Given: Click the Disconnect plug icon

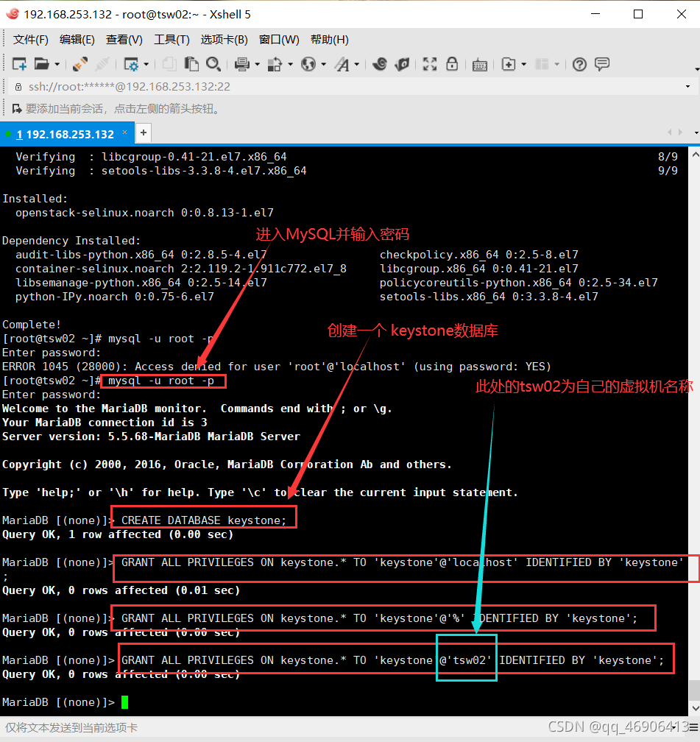Looking at the screenshot, I should point(80,64).
